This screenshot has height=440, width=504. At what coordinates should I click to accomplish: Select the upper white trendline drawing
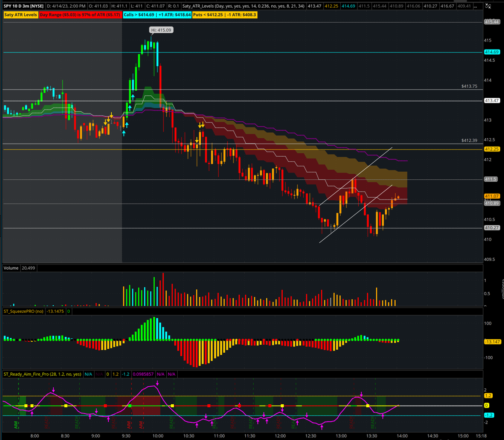coord(355,176)
